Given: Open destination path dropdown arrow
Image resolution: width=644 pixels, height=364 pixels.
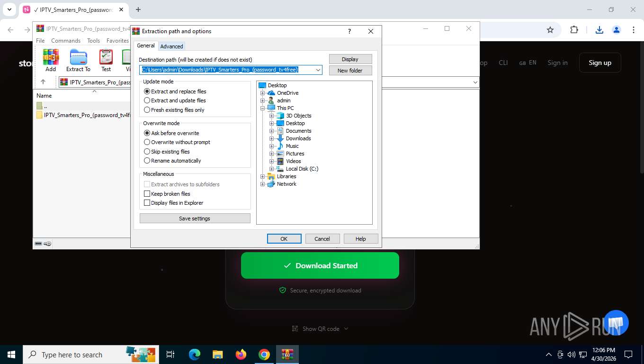Looking at the screenshot, I should 318,70.
